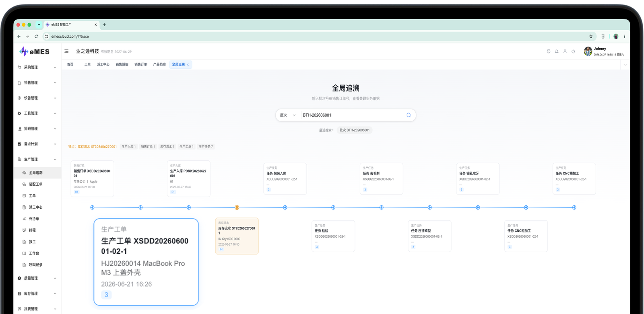Filter by the 生产工单 1 tag
Viewport: 644px width, 314px height.
(186, 147)
